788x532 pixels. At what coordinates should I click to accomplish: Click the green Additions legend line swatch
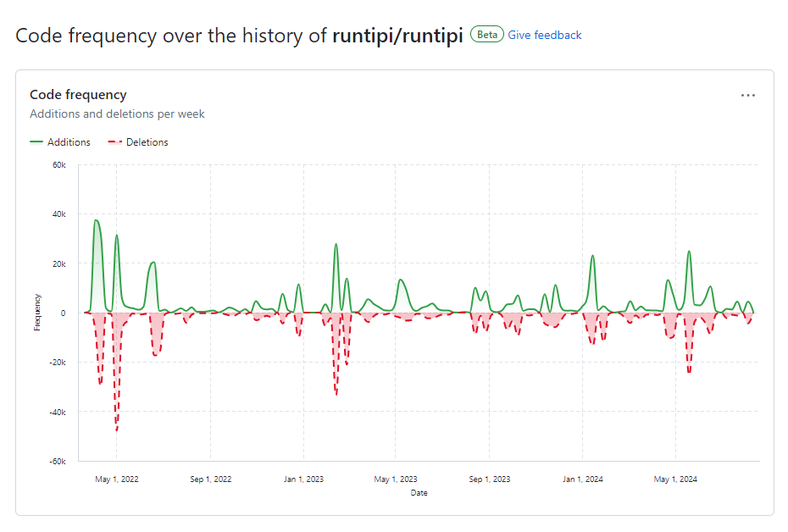pyautogui.click(x=36, y=142)
